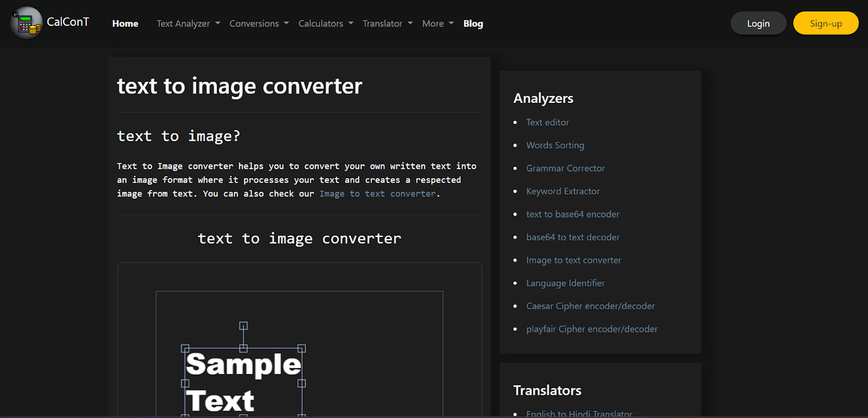868x418 pixels.
Task: Follow the Image to text converter inline link
Action: click(x=378, y=194)
